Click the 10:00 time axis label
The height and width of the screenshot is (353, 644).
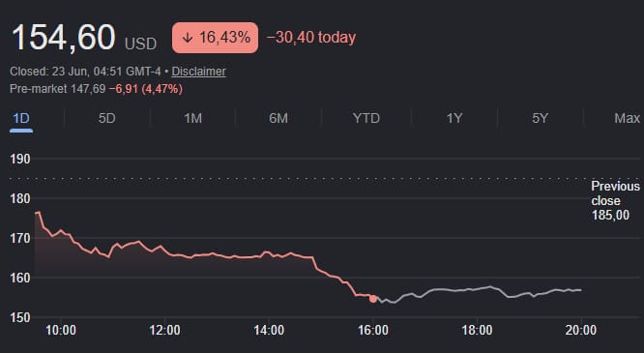point(61,331)
